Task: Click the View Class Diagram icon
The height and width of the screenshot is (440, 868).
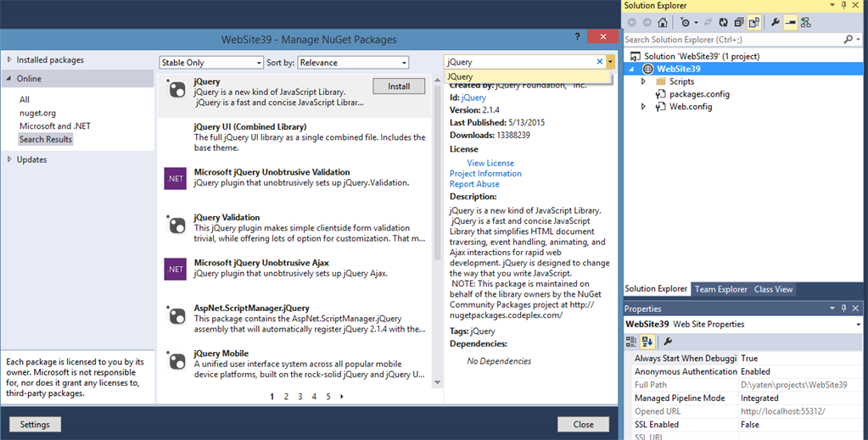Action: click(x=805, y=23)
